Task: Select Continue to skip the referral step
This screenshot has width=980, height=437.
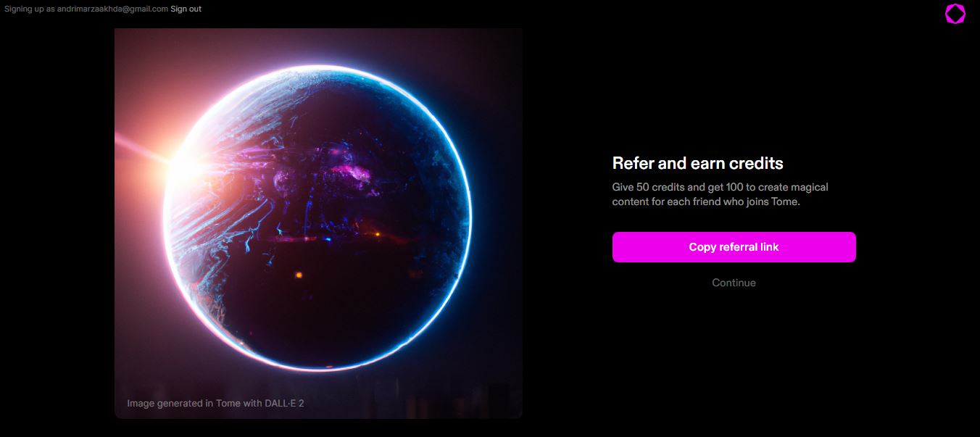Action: 734,283
